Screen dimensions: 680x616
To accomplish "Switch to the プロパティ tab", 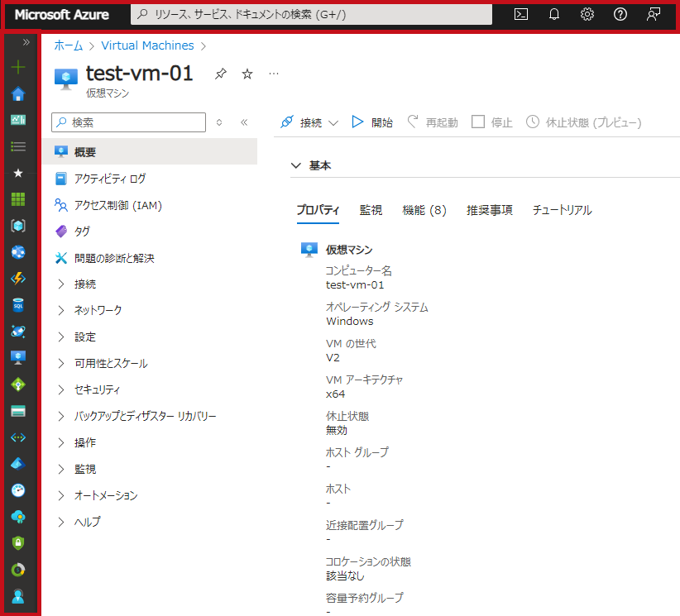I will tap(318, 210).
